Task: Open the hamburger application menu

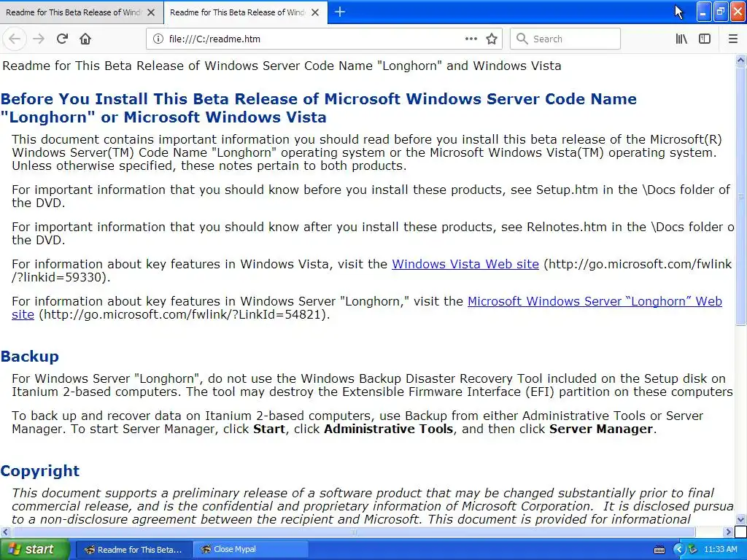Action: point(732,39)
